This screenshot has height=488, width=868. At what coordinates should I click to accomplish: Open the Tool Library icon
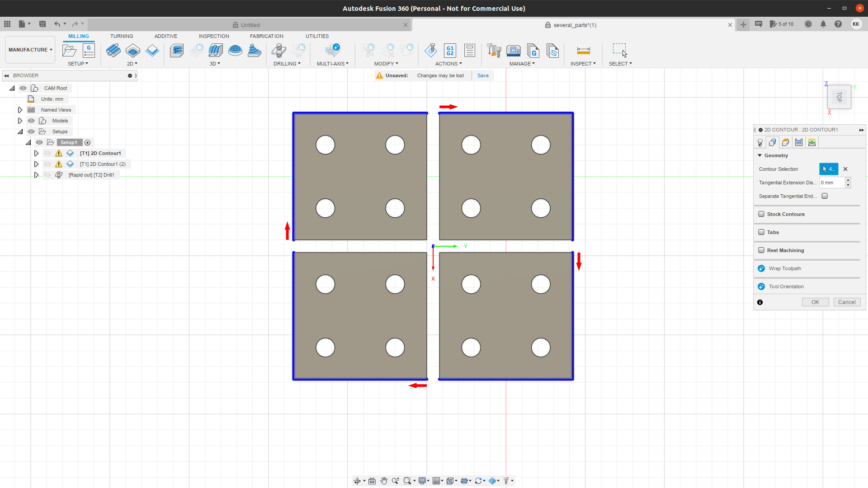(x=494, y=50)
